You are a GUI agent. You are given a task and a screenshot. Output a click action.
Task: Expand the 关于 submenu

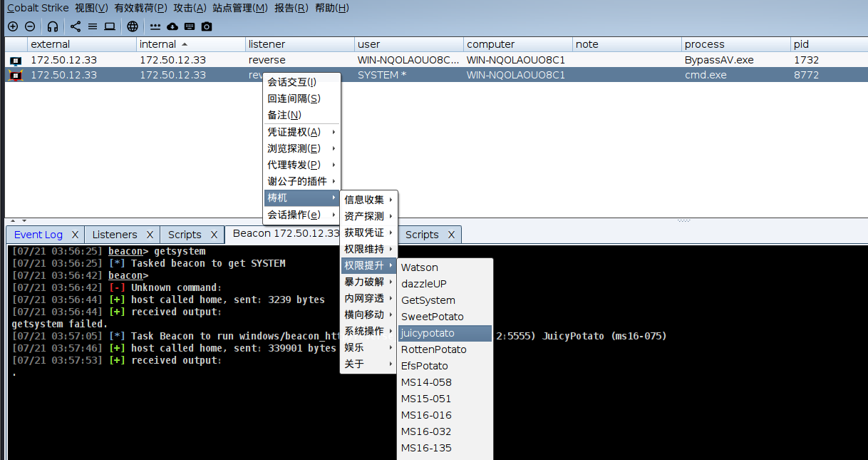pyautogui.click(x=368, y=364)
